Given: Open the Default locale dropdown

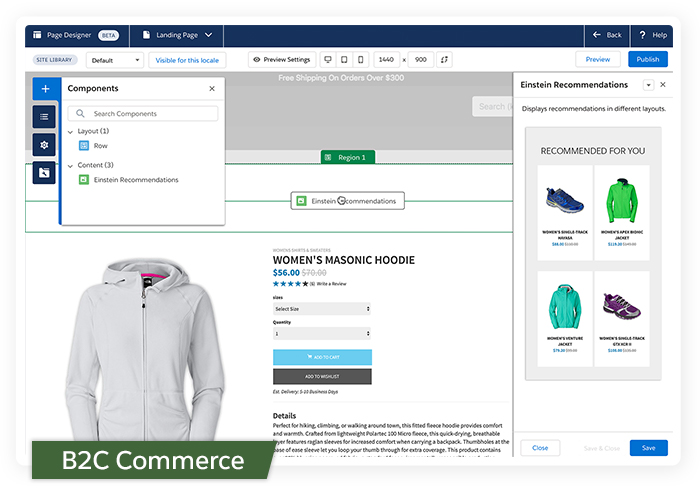Looking at the screenshot, I should [x=114, y=60].
